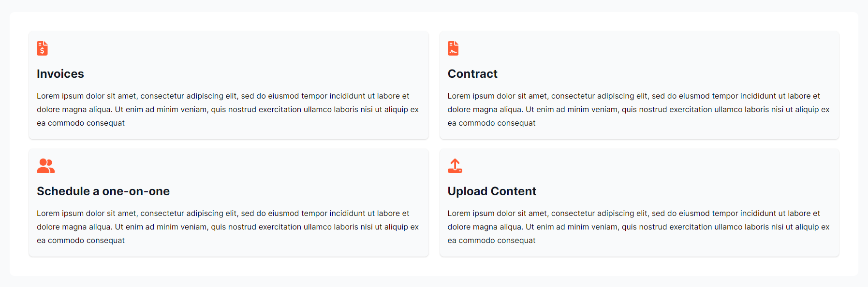
Task: Click the contract signature document icon
Action: pyautogui.click(x=453, y=48)
